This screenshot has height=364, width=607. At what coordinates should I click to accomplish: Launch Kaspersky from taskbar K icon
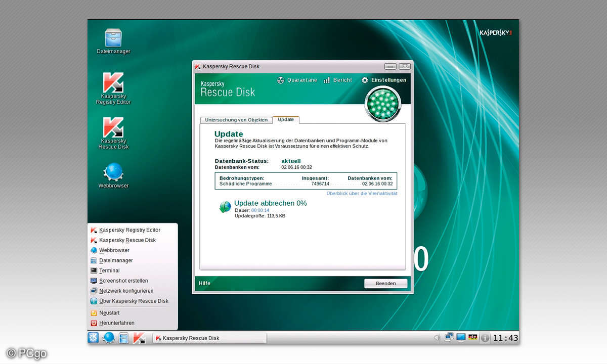point(140,338)
